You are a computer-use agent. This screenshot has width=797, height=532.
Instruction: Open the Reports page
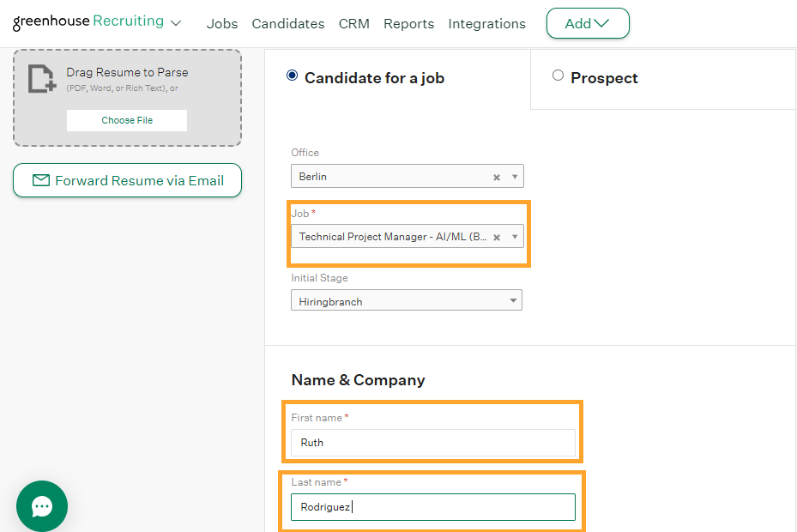[408, 24]
